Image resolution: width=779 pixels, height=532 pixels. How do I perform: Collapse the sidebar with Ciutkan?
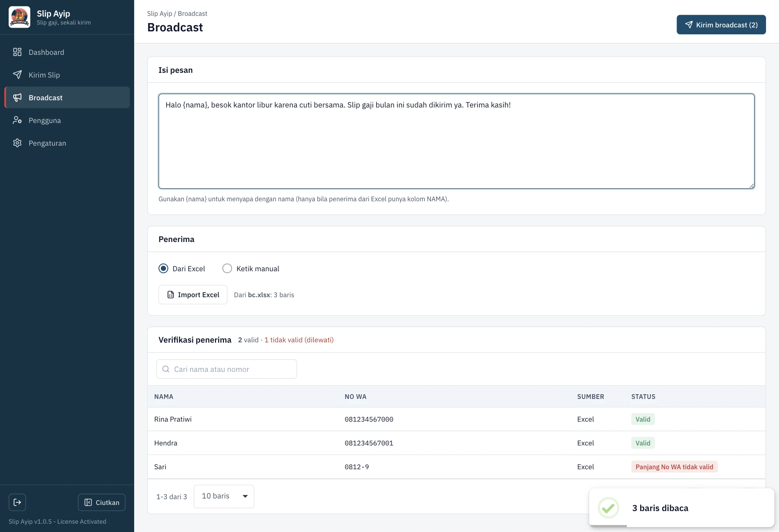[102, 502]
